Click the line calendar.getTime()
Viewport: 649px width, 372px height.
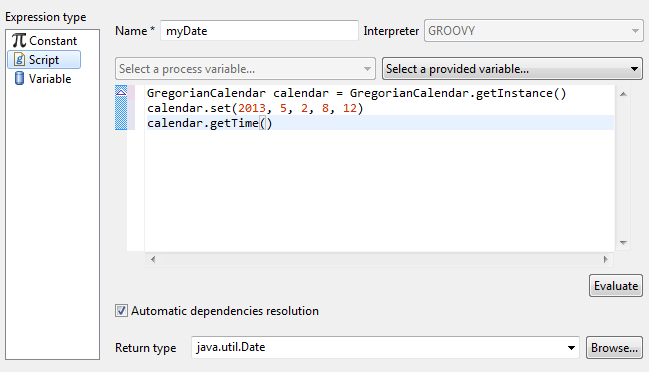tap(209, 123)
